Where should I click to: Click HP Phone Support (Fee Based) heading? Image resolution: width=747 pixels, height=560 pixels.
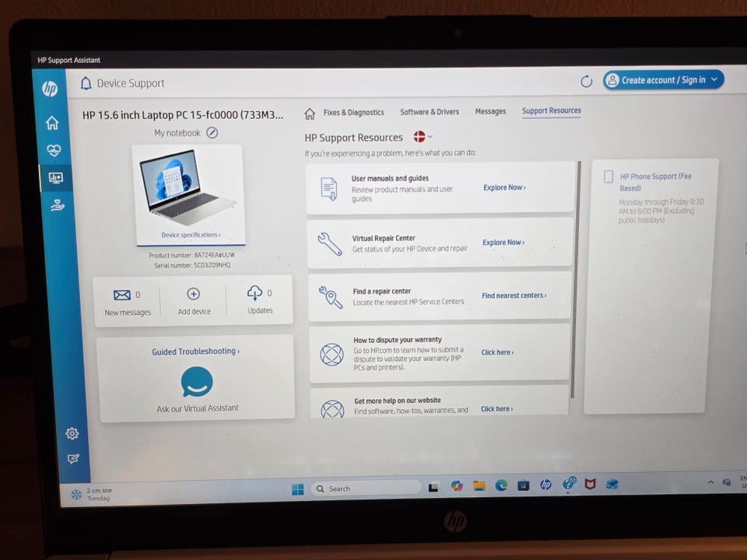tap(655, 182)
